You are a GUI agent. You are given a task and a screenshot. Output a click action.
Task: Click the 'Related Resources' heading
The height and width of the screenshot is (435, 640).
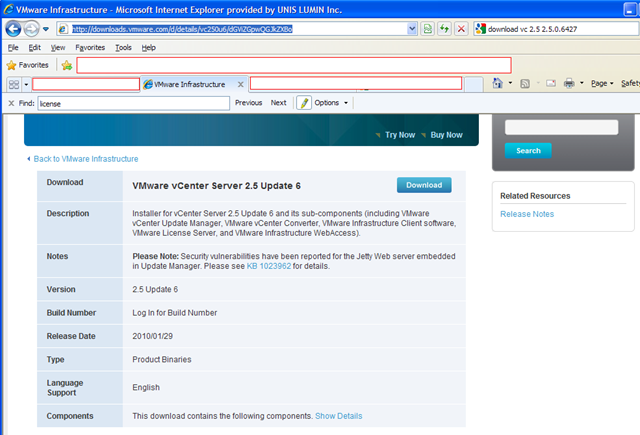point(535,196)
